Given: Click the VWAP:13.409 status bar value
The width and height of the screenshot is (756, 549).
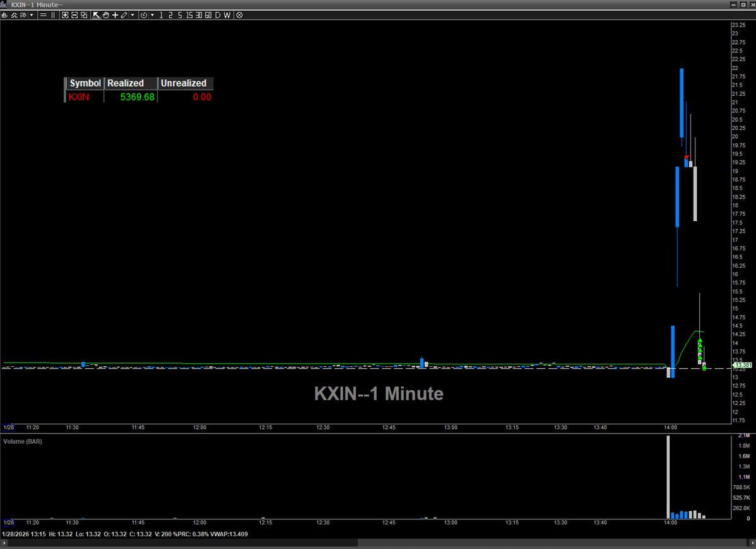Looking at the screenshot, I should 230,535.
